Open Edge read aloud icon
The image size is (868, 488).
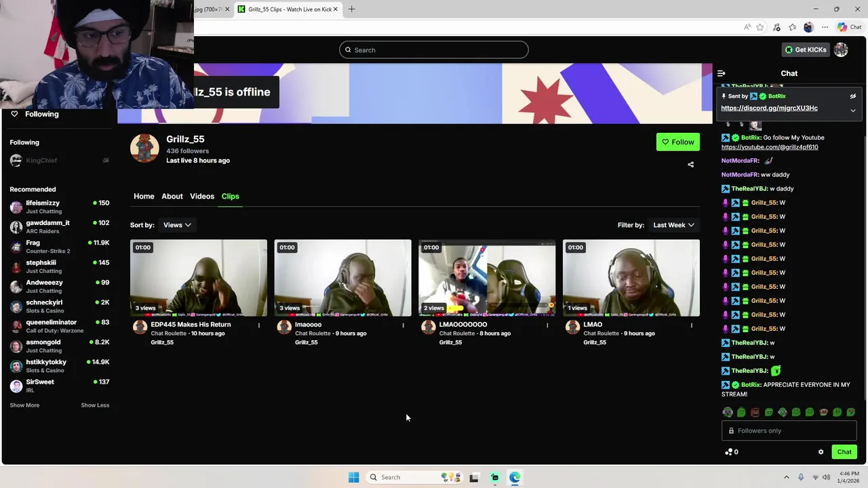coord(747,27)
